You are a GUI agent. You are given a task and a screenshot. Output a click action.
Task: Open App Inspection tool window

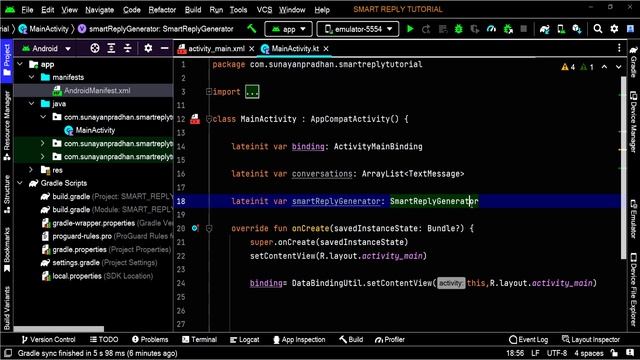299,339
